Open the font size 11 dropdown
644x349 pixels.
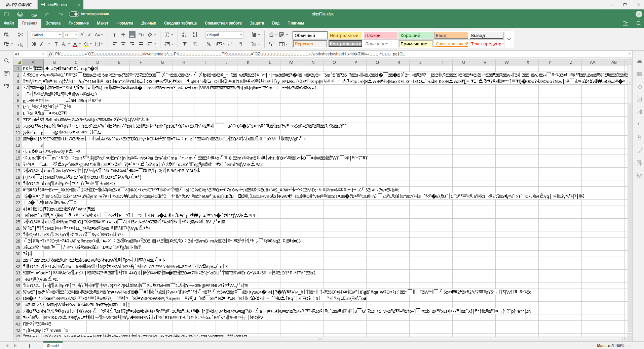tap(75, 35)
